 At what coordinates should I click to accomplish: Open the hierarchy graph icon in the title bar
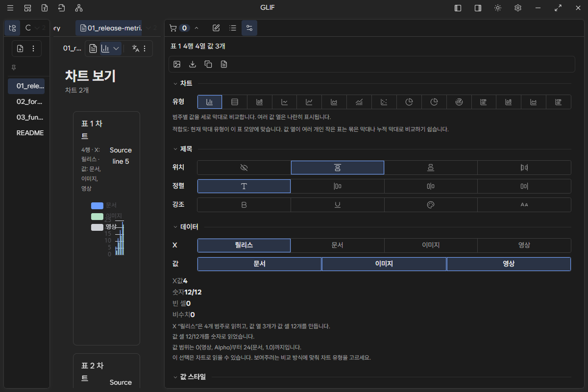click(x=79, y=8)
